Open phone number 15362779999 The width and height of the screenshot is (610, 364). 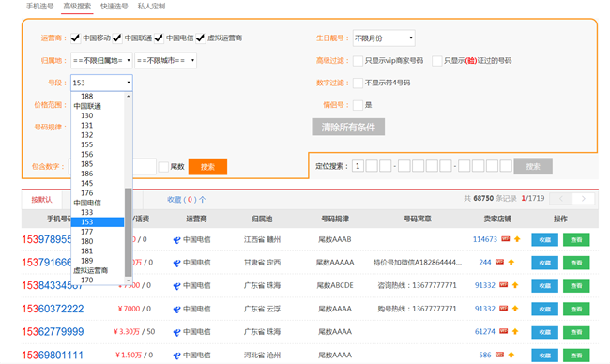(53, 332)
